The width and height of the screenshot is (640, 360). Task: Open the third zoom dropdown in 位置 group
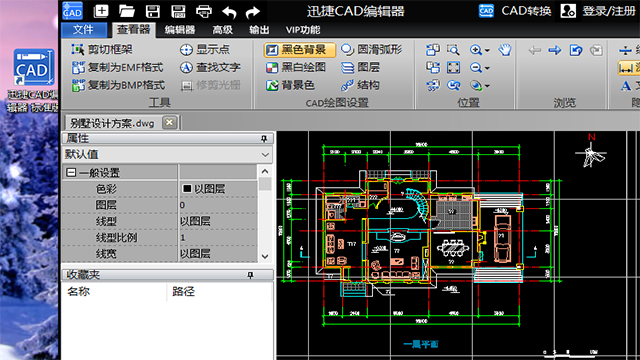[487, 86]
